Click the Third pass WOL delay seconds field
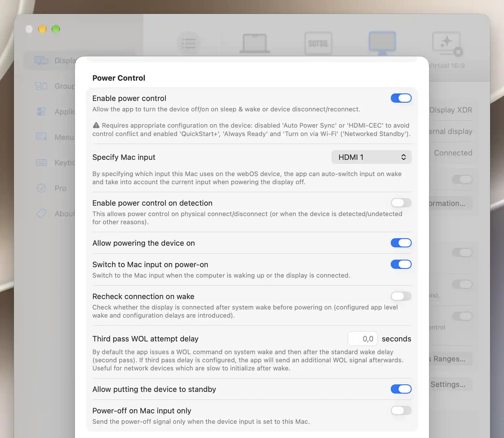 [x=362, y=339]
